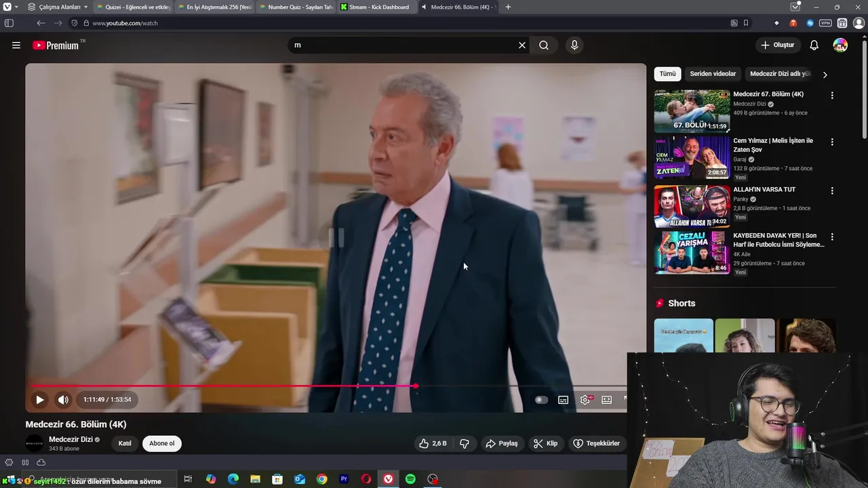Open the first Shorts thumbnail
This screenshot has height=488, width=868.
click(x=684, y=335)
